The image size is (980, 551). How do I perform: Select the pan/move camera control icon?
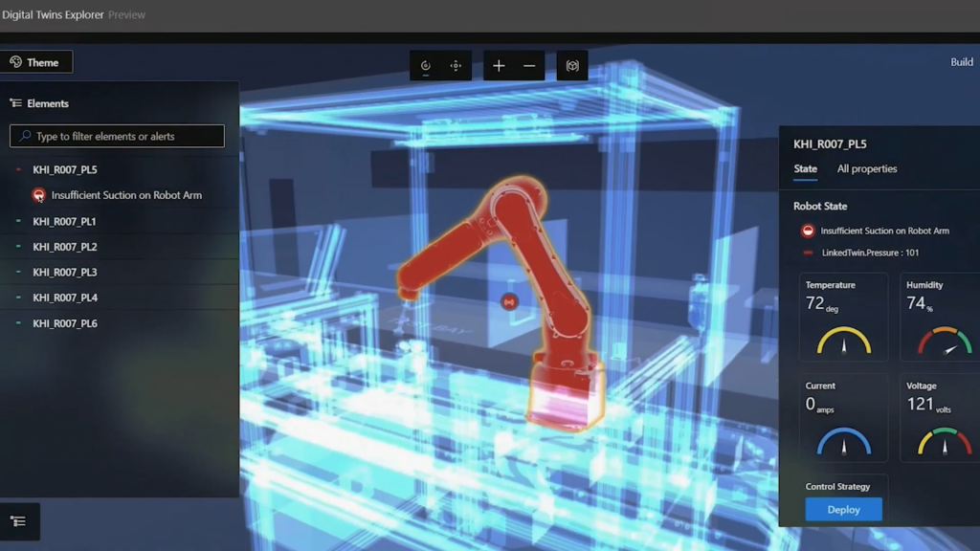point(456,66)
